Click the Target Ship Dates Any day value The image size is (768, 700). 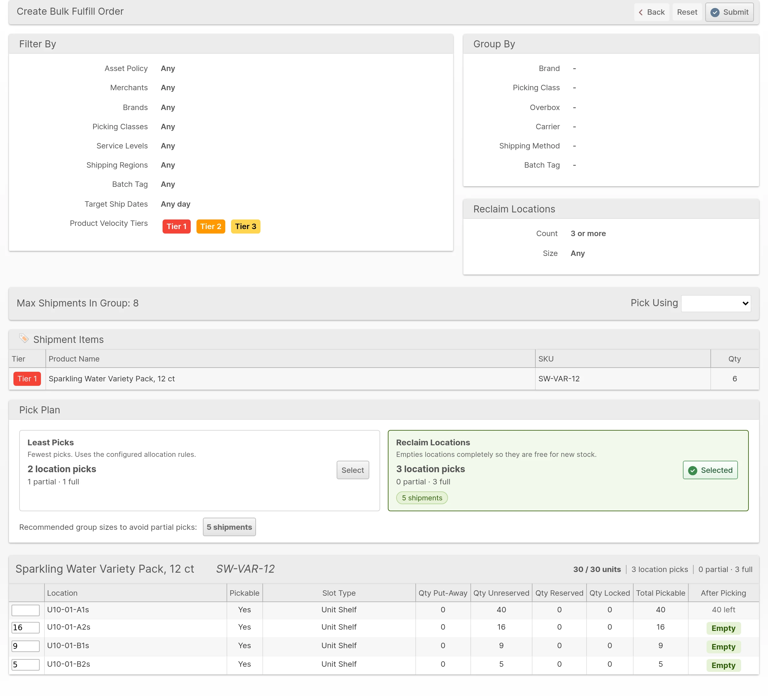[x=175, y=204]
